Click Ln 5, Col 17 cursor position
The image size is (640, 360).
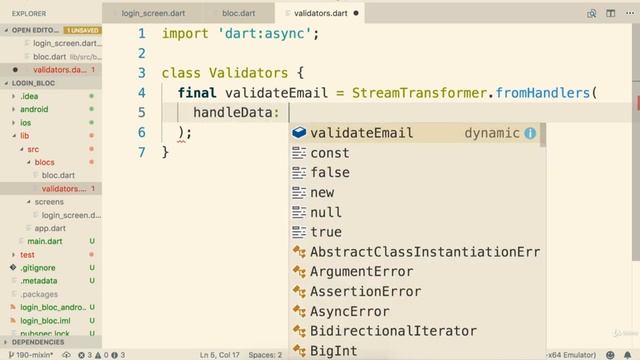click(x=220, y=355)
